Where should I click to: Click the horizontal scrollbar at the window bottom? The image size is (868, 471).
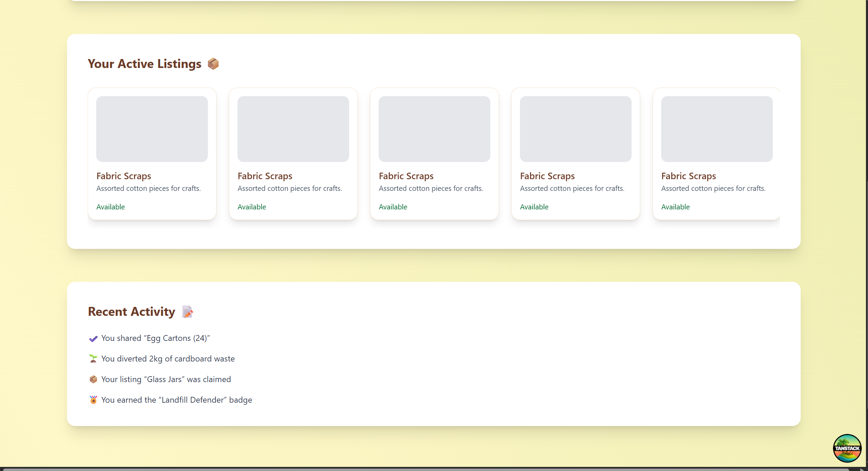pos(426,469)
